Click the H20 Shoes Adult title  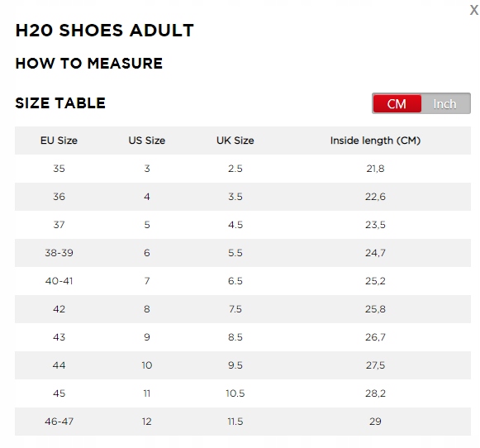(104, 31)
